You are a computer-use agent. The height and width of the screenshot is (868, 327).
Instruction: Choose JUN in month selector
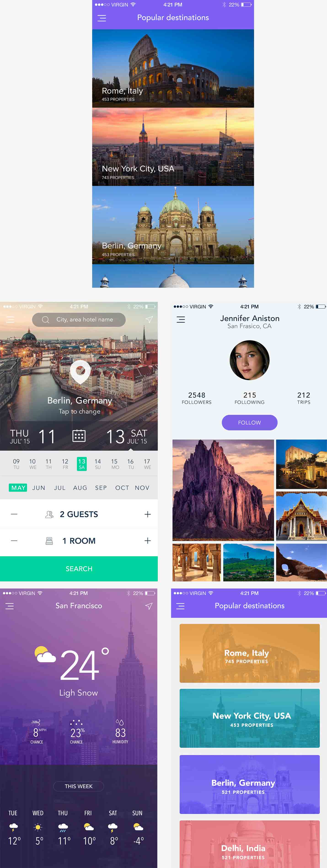point(39,488)
